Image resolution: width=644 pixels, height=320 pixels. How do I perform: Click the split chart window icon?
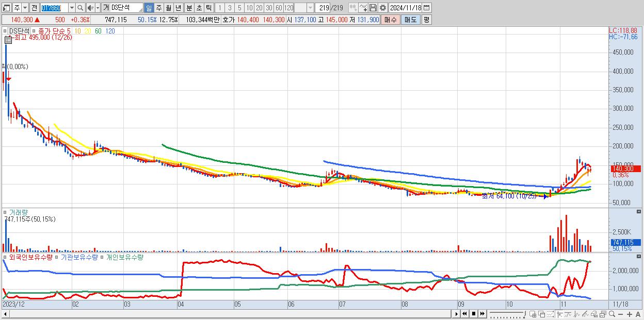[533, 314]
